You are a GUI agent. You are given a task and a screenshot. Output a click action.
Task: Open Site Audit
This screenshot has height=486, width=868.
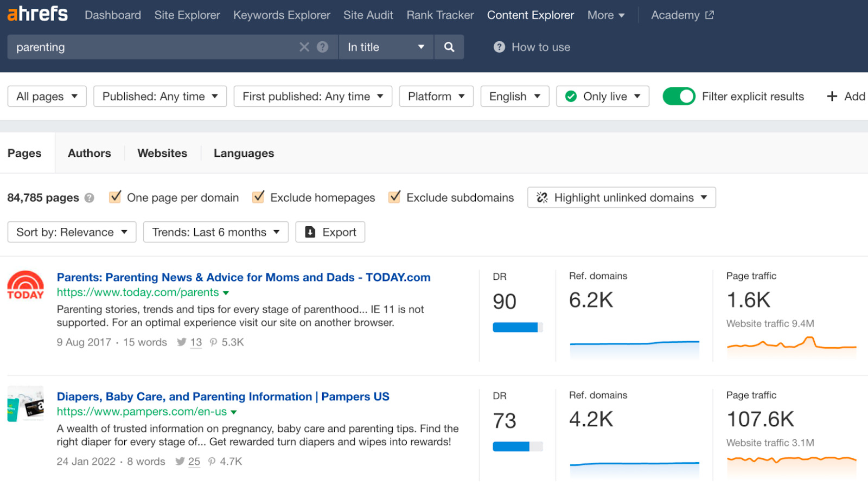tap(368, 15)
